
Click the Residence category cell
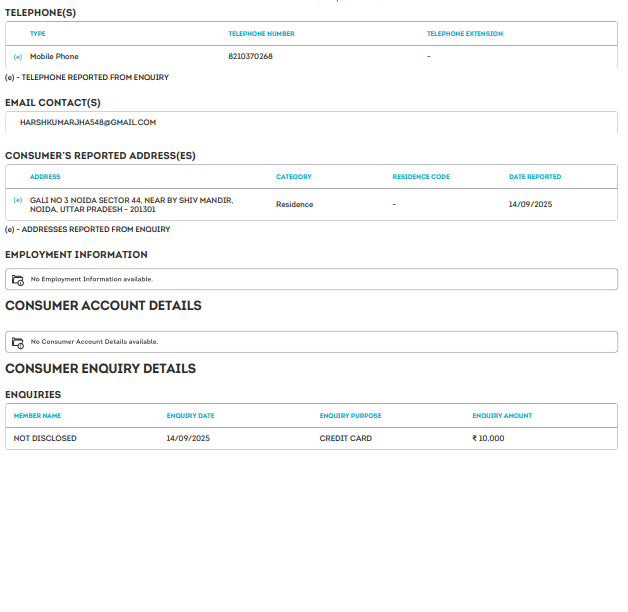point(294,205)
